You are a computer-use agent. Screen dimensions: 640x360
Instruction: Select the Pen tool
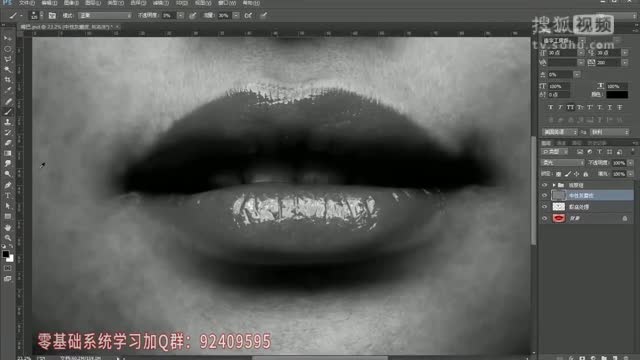pos(8,185)
